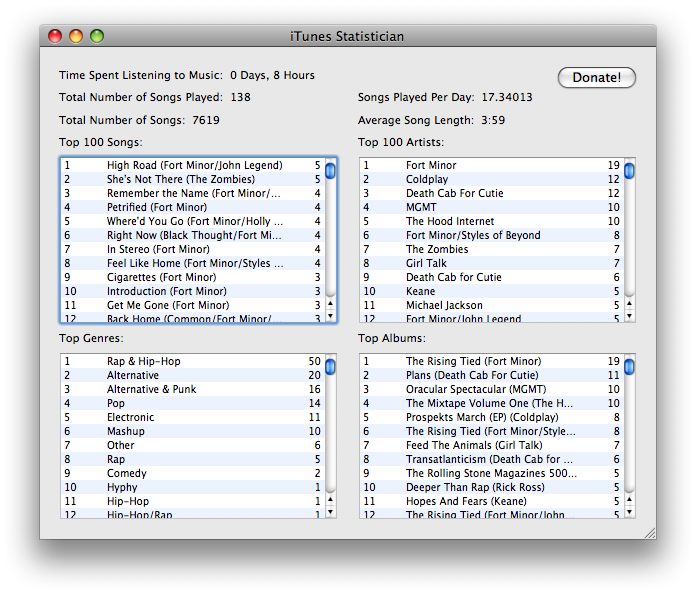The height and width of the screenshot is (594, 696).
Task: Select album Oracular Spectacular (MGMT)
Action: [492, 389]
